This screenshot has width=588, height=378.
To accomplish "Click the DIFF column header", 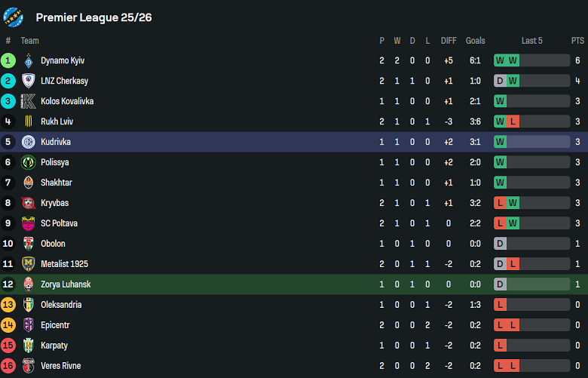I will (449, 41).
